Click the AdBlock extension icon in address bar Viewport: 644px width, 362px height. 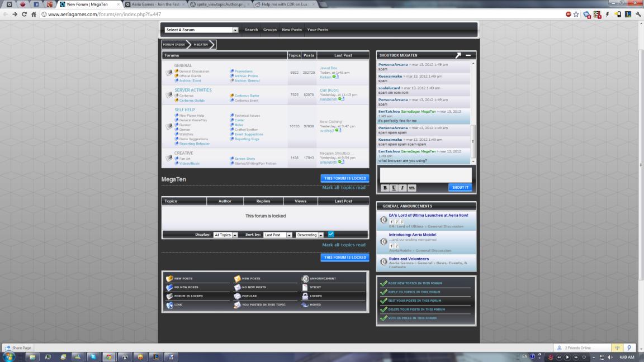569,14
